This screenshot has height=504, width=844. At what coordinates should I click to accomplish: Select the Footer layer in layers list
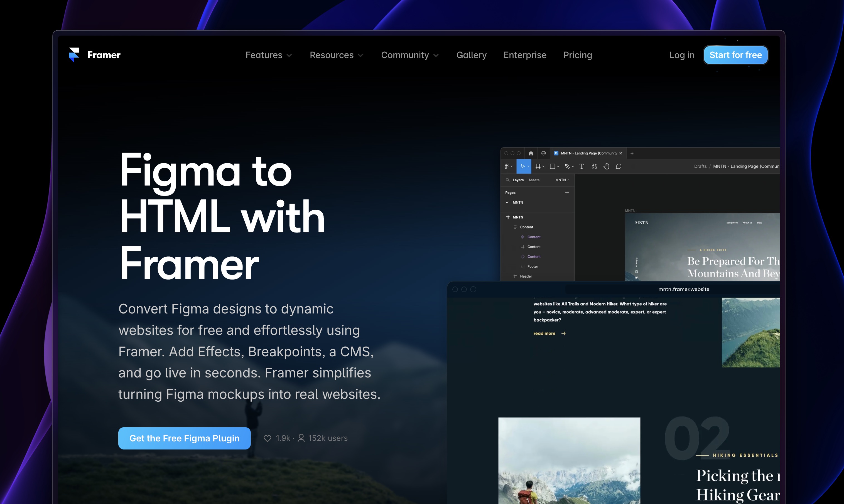click(532, 267)
